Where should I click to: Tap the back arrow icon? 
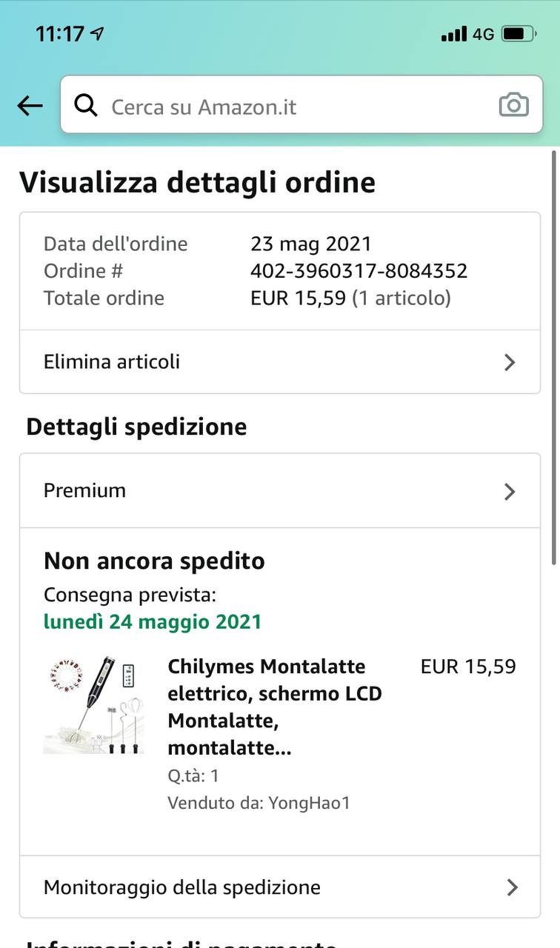click(30, 106)
